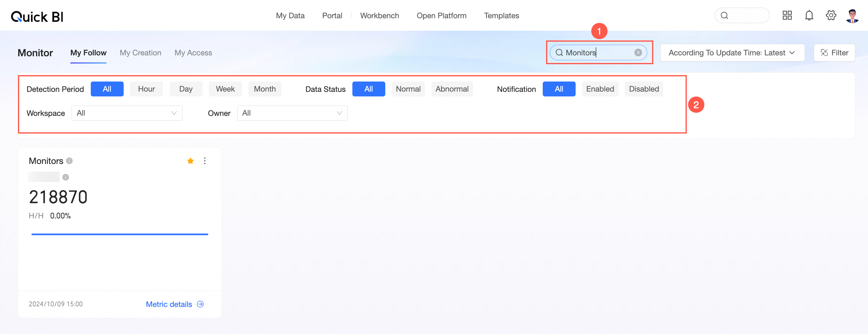Click the user avatar icon

click(852, 16)
